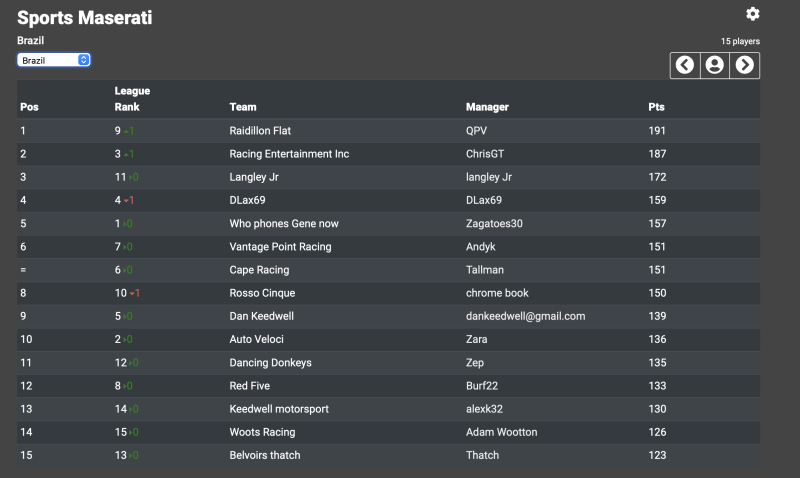This screenshot has width=800, height=478.
Task: Open the Belvoirs thatch team row
Action: click(x=388, y=455)
